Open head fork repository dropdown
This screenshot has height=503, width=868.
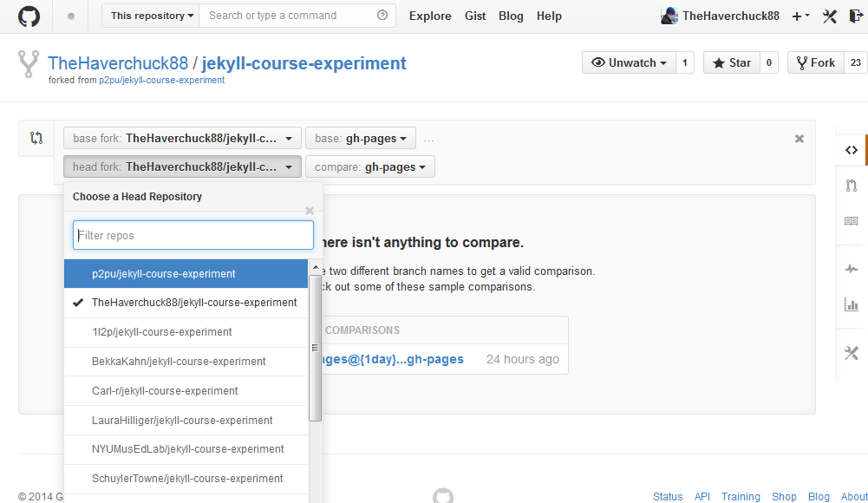pyautogui.click(x=182, y=167)
